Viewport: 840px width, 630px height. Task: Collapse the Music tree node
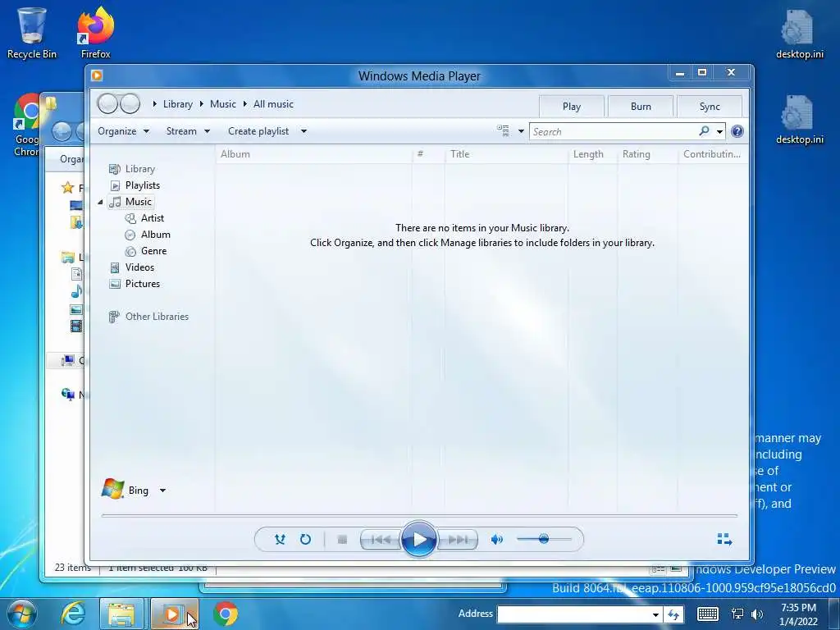coord(100,202)
